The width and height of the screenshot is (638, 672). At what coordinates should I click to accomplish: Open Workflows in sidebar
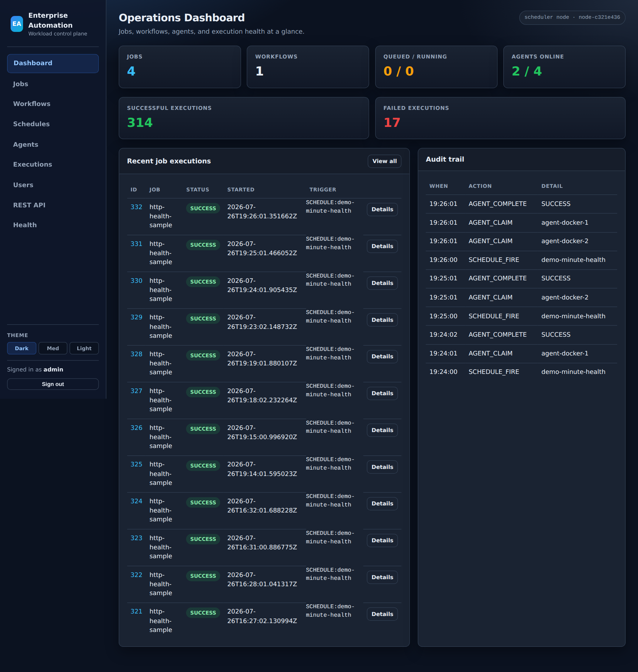pos(53,104)
